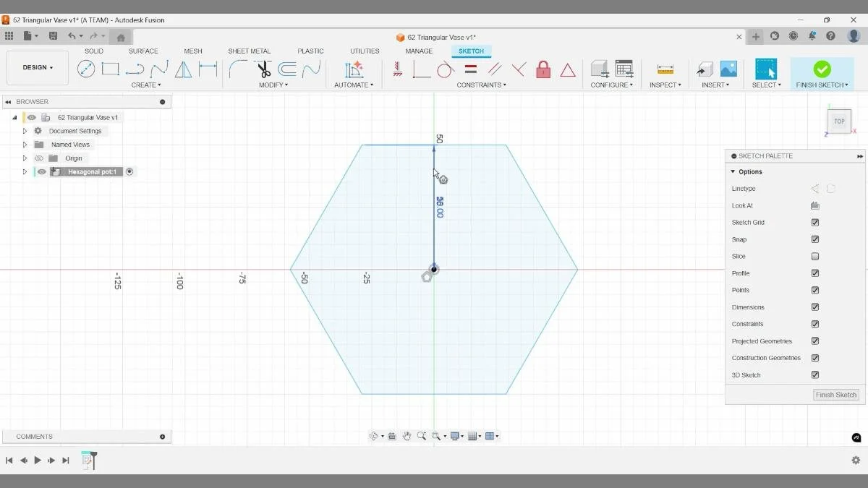This screenshot has width=868, height=488.
Task: Disable the Sketch Grid checkbox
Action: (815, 222)
